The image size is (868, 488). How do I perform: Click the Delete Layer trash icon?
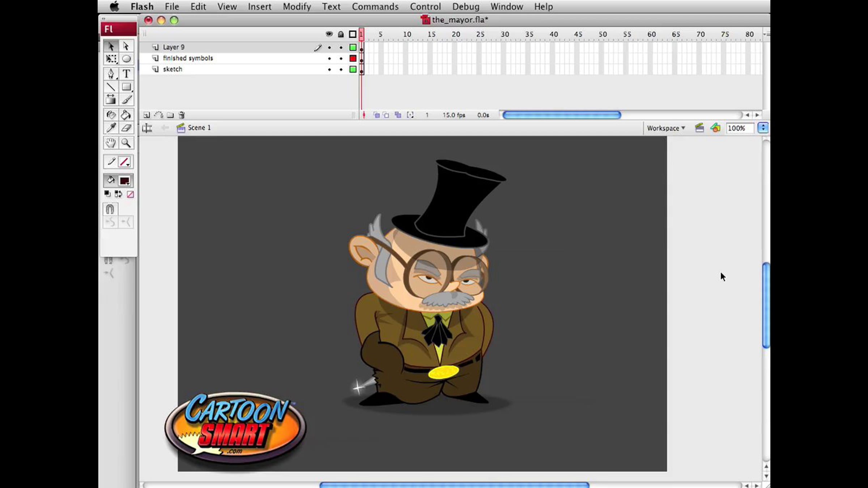pyautogui.click(x=182, y=115)
